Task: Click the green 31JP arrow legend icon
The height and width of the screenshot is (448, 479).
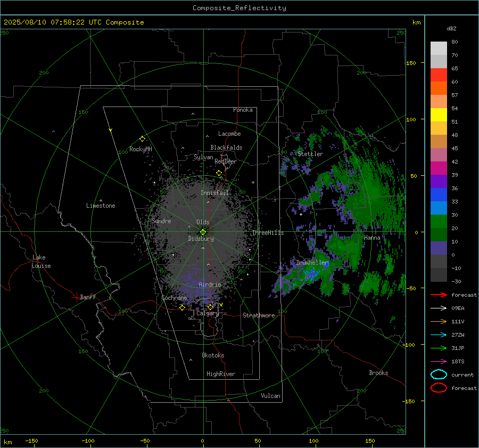Action: pyautogui.click(x=439, y=348)
